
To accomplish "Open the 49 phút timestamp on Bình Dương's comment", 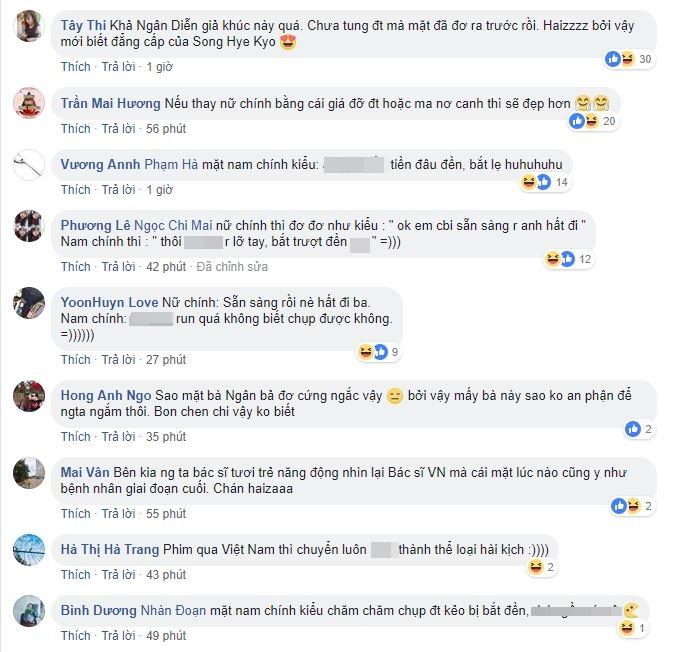I will [x=166, y=636].
